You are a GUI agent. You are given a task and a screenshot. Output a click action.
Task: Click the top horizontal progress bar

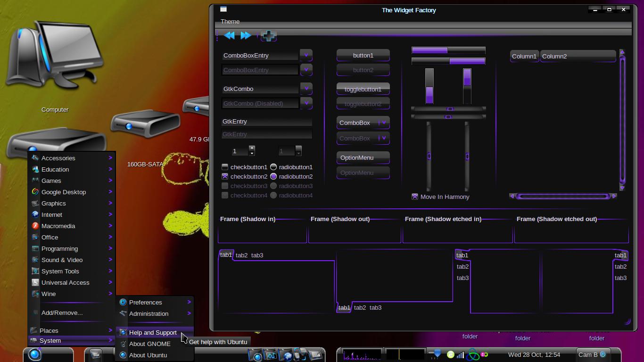tap(448, 50)
